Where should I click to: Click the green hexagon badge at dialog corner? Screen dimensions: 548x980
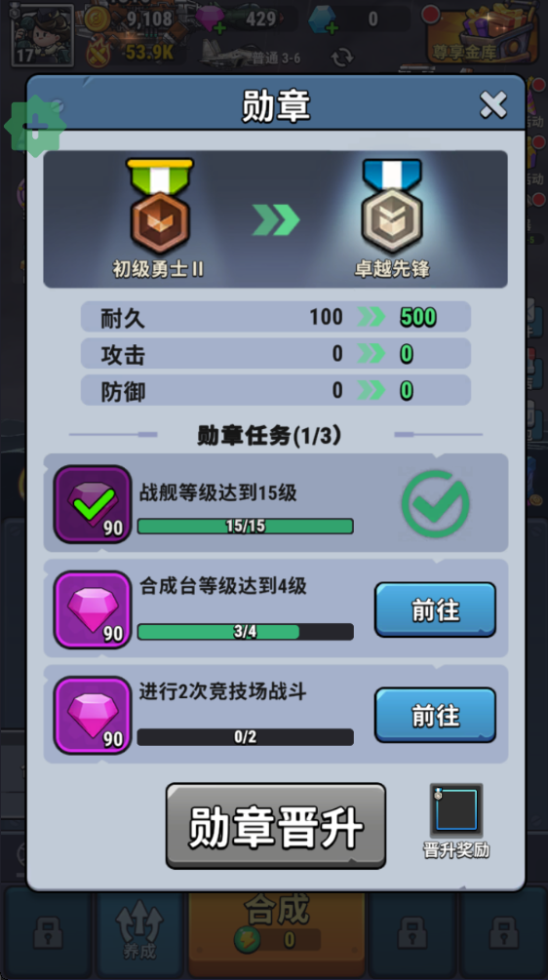click(x=35, y=127)
